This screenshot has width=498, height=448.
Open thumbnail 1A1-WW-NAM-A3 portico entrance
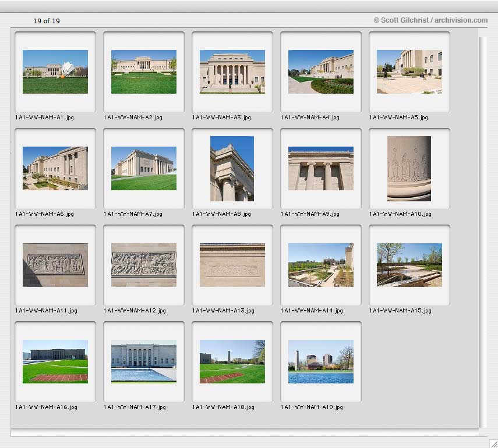tap(232, 72)
